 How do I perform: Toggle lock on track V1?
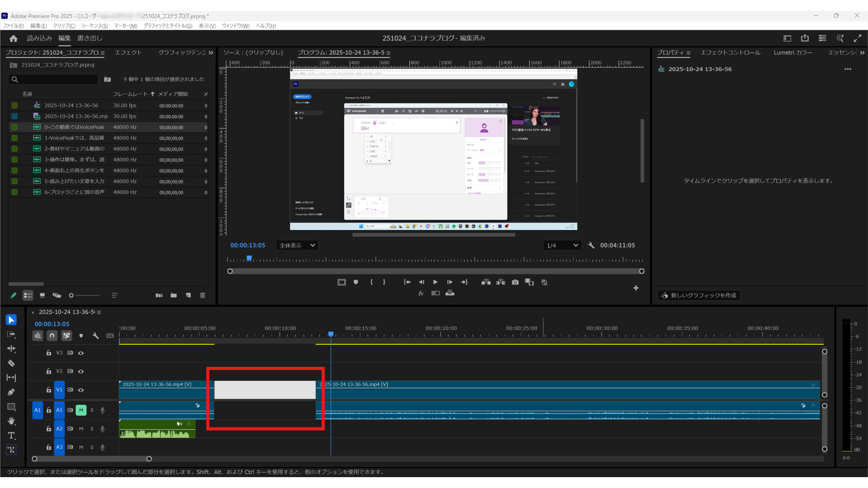[x=49, y=390]
